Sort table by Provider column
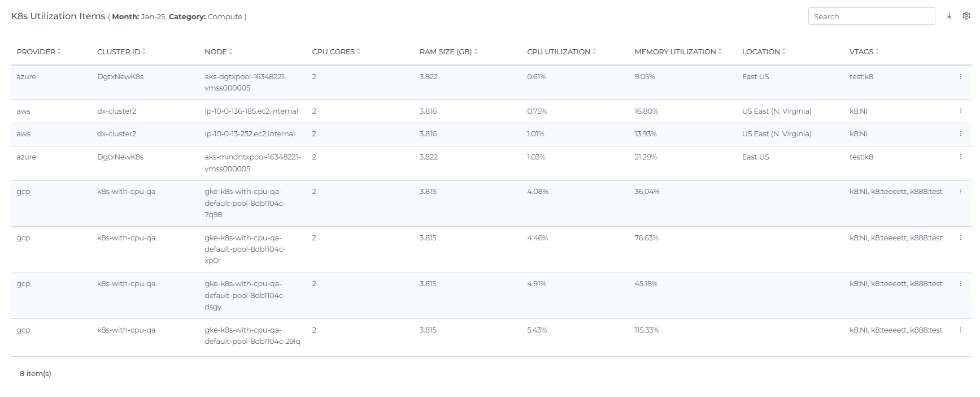 38,51
